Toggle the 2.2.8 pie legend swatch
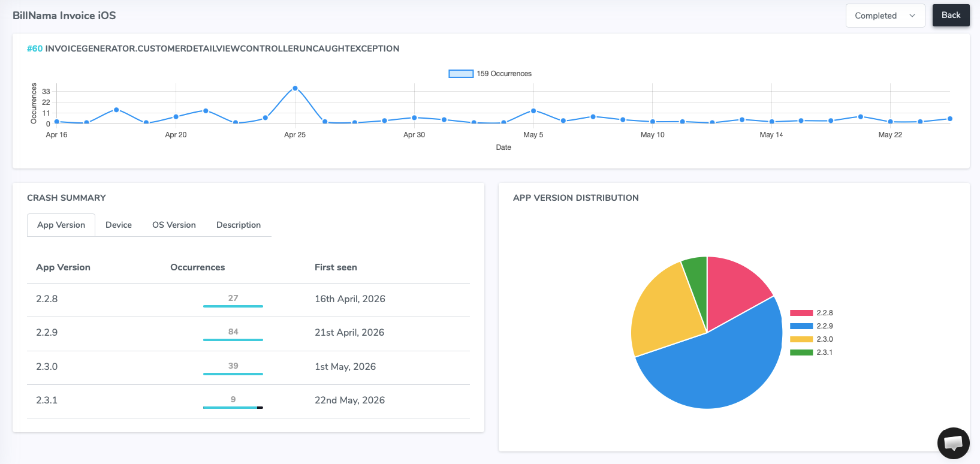980x464 pixels. coord(801,313)
